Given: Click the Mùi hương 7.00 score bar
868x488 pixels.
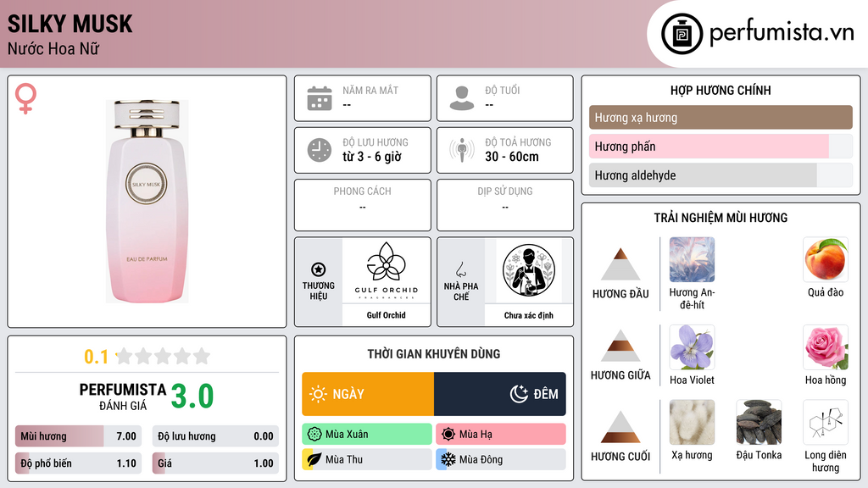Looking at the screenshot, I should point(79,436).
